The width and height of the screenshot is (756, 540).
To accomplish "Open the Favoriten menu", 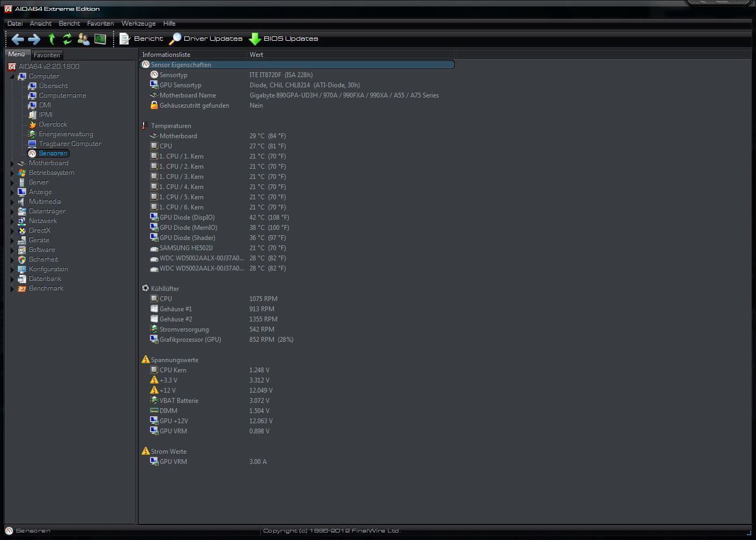I will point(100,24).
